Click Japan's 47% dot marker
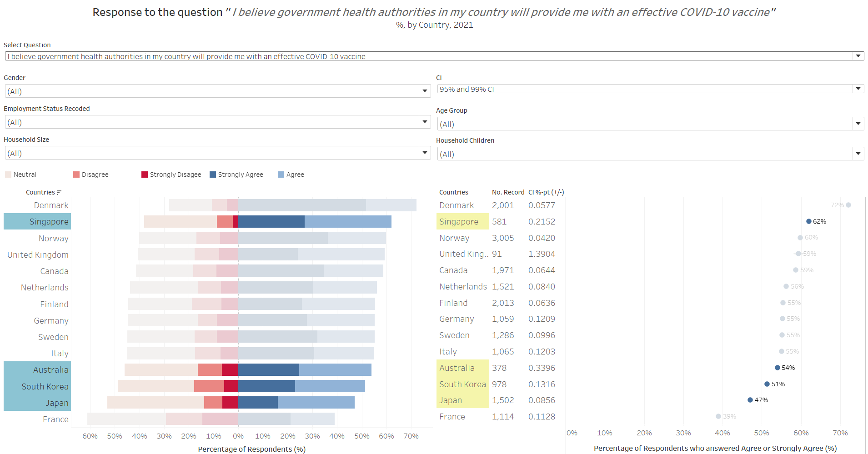The image size is (868, 454). (750, 400)
